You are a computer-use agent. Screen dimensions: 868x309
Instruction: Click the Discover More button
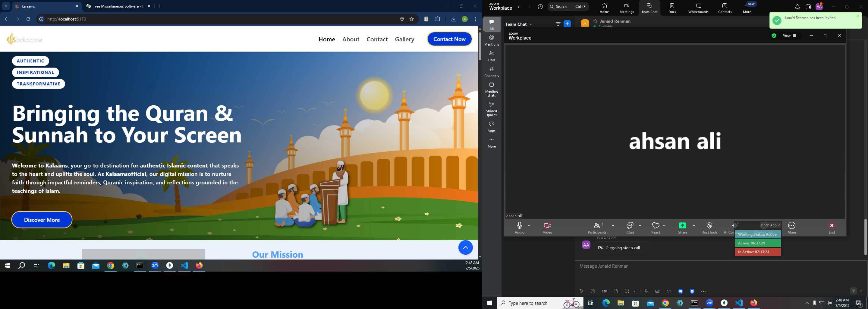42,220
